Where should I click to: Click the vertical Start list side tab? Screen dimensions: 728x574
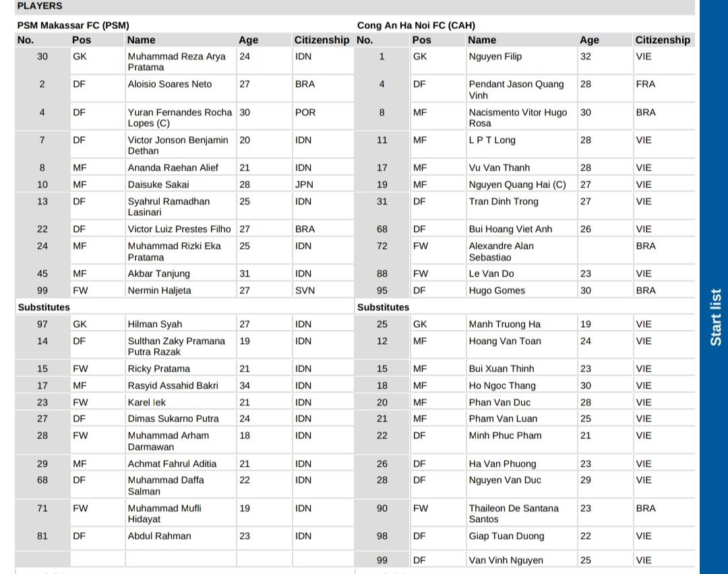point(715,317)
